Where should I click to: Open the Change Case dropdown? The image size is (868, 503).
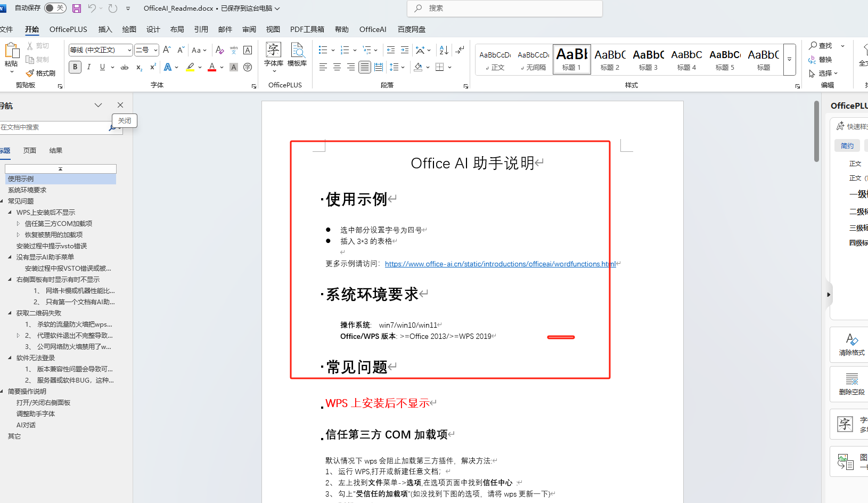point(199,50)
